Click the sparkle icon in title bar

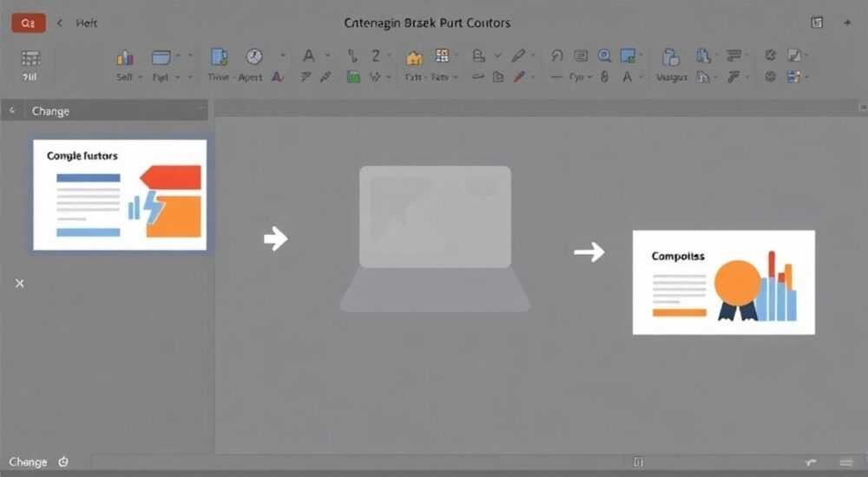(847, 23)
